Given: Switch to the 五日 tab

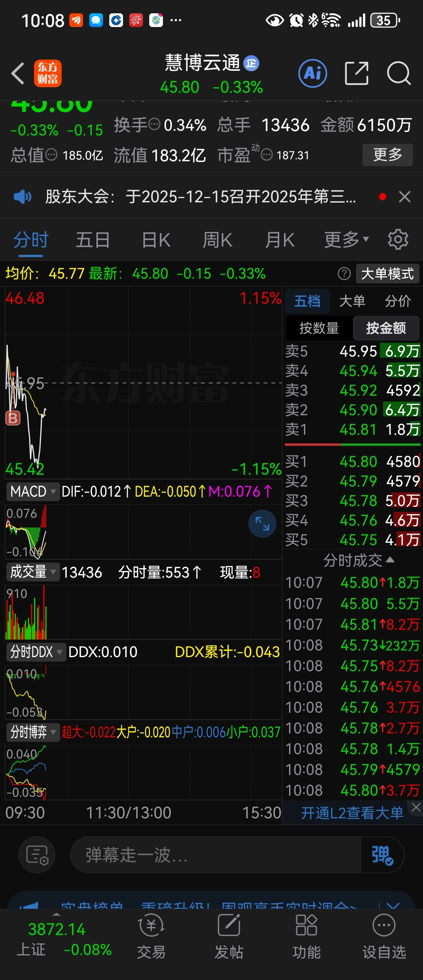Looking at the screenshot, I should click(x=93, y=240).
